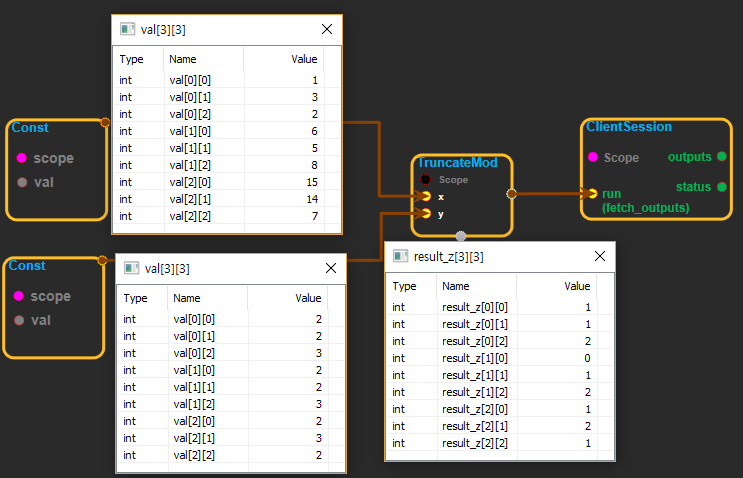Click the Name column header in upper val table
743x478 pixels.
[183, 60]
